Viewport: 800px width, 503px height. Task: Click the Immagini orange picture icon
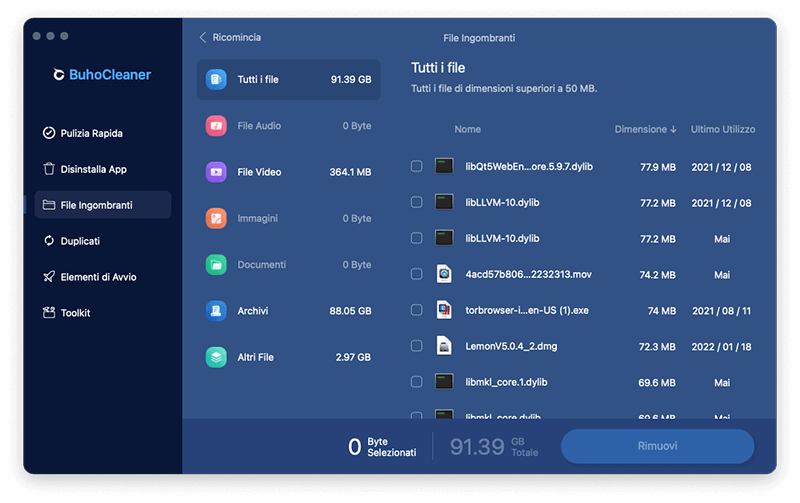tap(216, 218)
